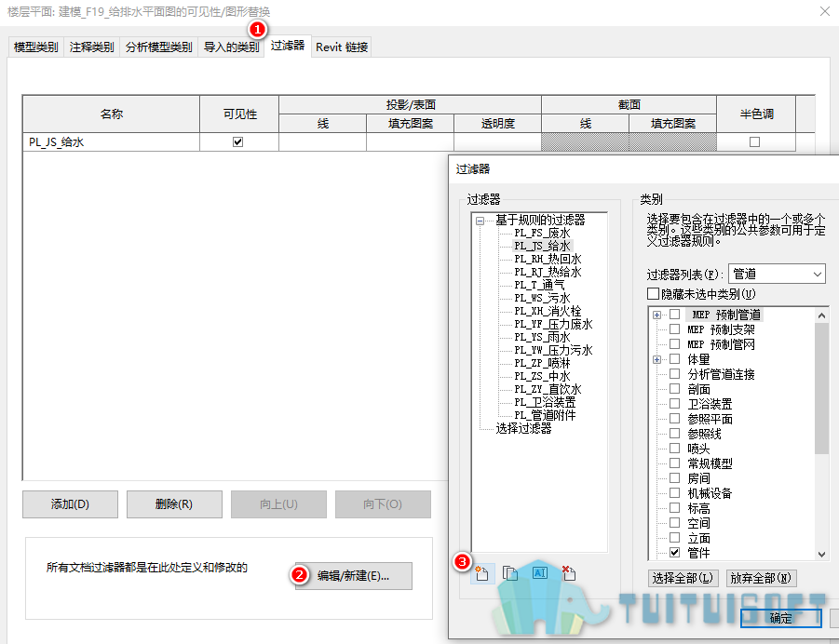Expand the 体量 category node
Screen dimensions: 839x644
pyautogui.click(x=657, y=359)
